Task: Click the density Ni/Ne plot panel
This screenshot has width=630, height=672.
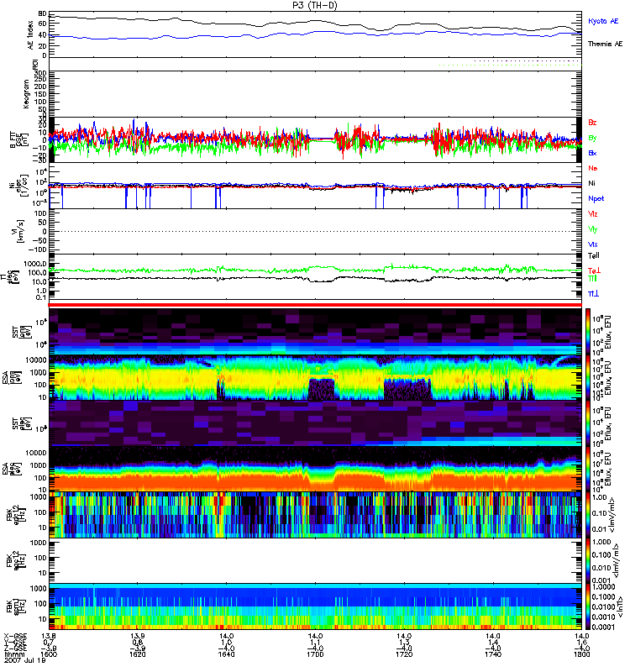Action: tap(315, 186)
